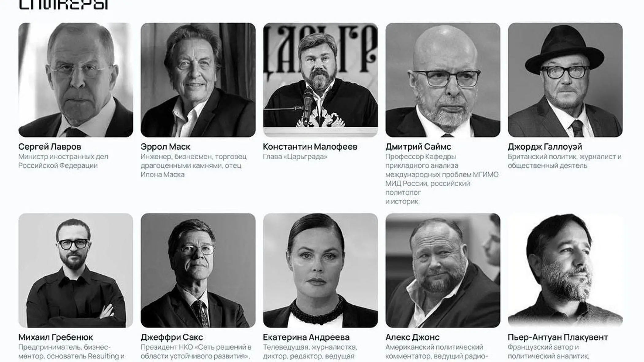Click the Пьер-Антуан Плакувент portrait

(x=565, y=270)
